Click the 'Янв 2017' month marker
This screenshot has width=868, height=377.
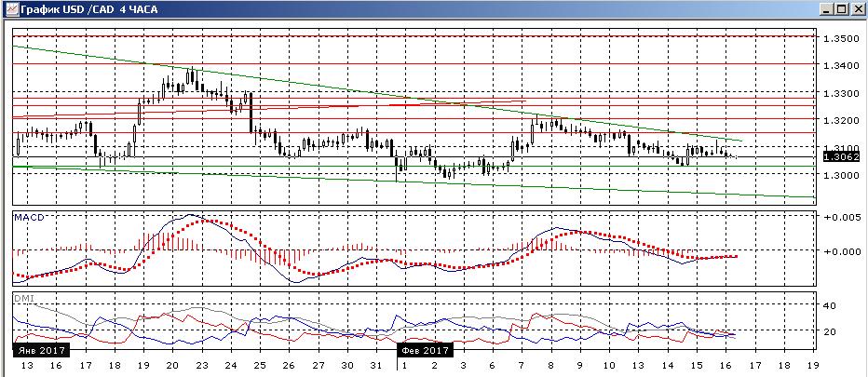click(x=40, y=350)
